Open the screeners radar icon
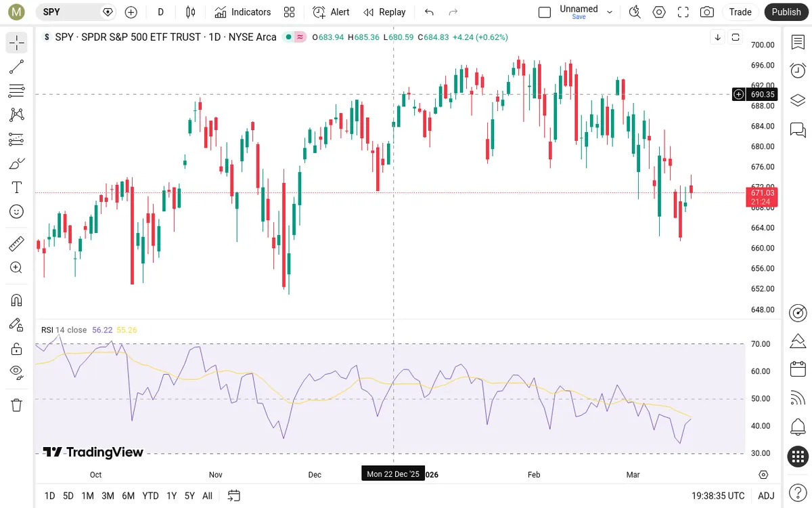Screen dimensions: 812x508 [798, 312]
